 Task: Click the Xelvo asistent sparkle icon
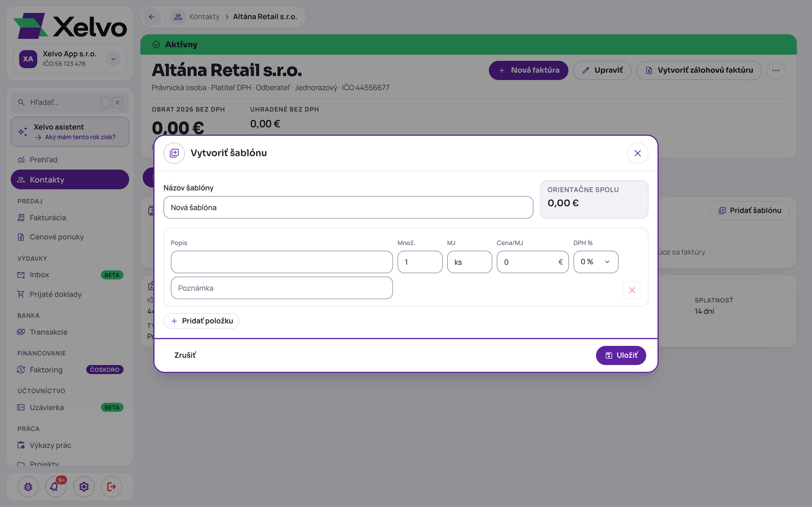pos(23,132)
